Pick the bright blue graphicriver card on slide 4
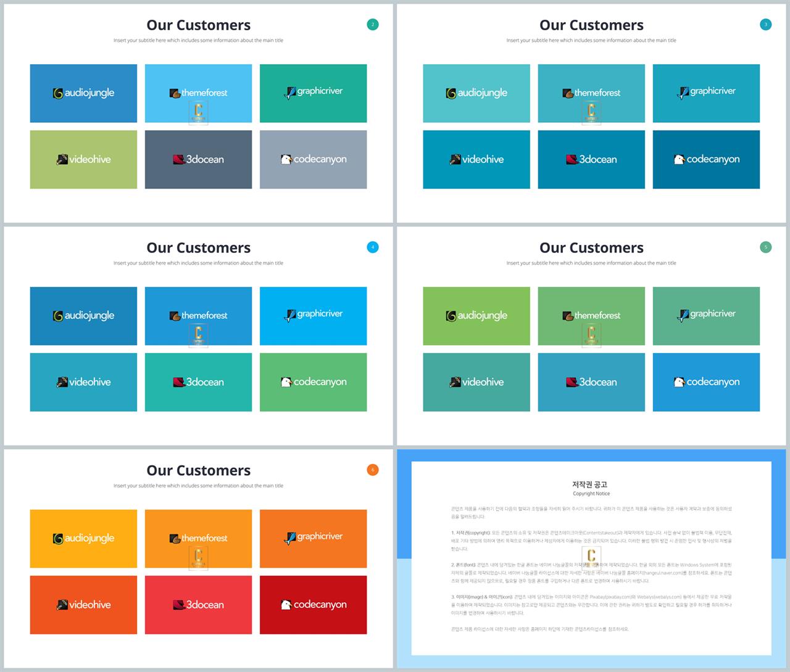Viewport: 790px width, 672px height. click(x=313, y=316)
